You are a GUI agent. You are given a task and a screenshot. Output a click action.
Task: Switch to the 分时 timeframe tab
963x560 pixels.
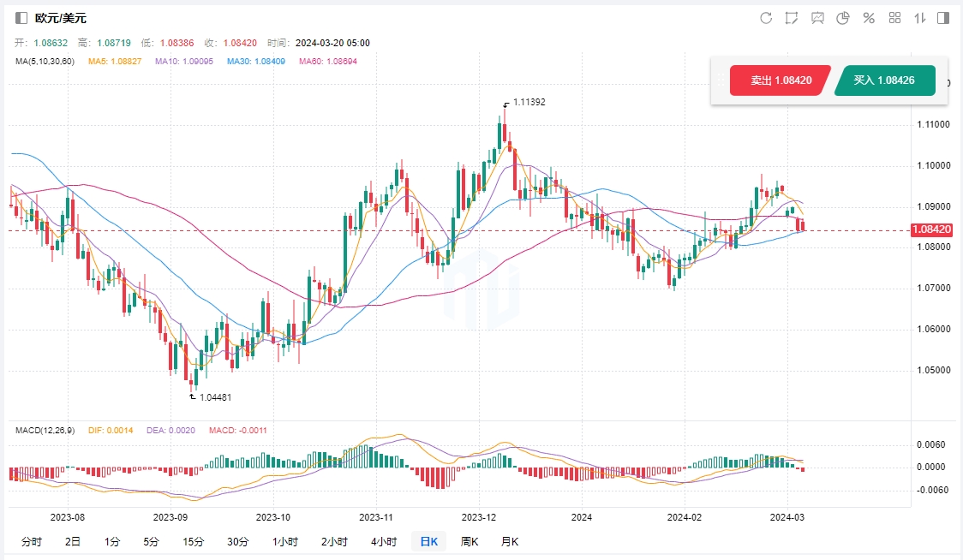(31, 541)
